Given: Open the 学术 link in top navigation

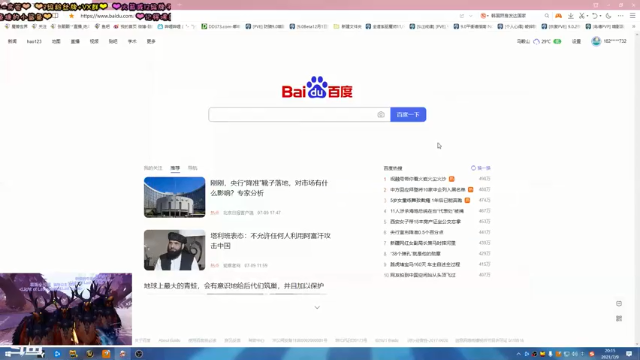Looking at the screenshot, I should [x=132, y=41].
